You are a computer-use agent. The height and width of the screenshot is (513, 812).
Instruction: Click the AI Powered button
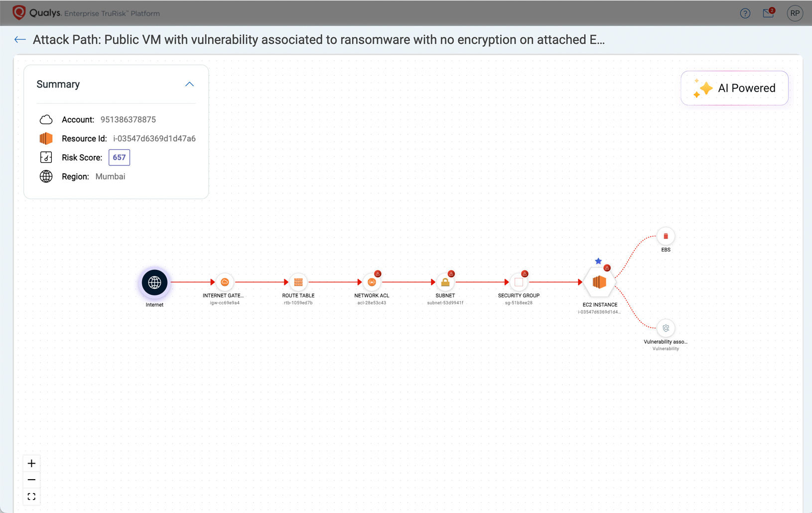coord(734,88)
